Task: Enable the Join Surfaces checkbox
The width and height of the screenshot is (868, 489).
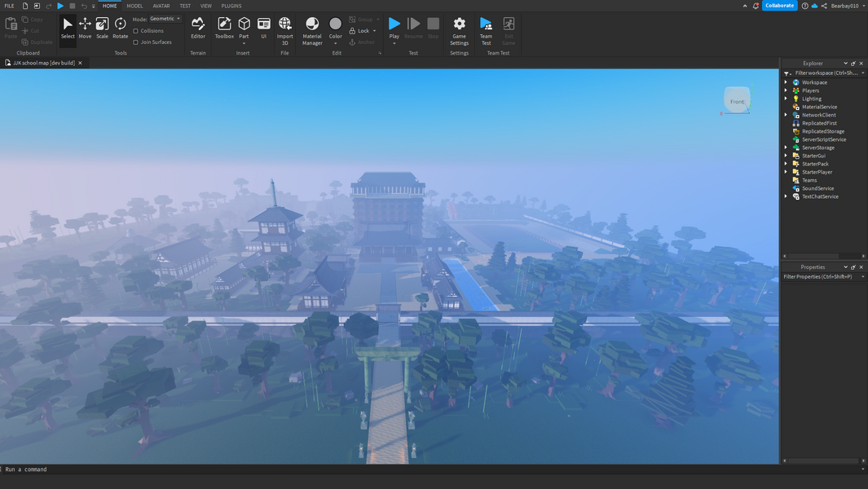Action: pyautogui.click(x=135, y=42)
